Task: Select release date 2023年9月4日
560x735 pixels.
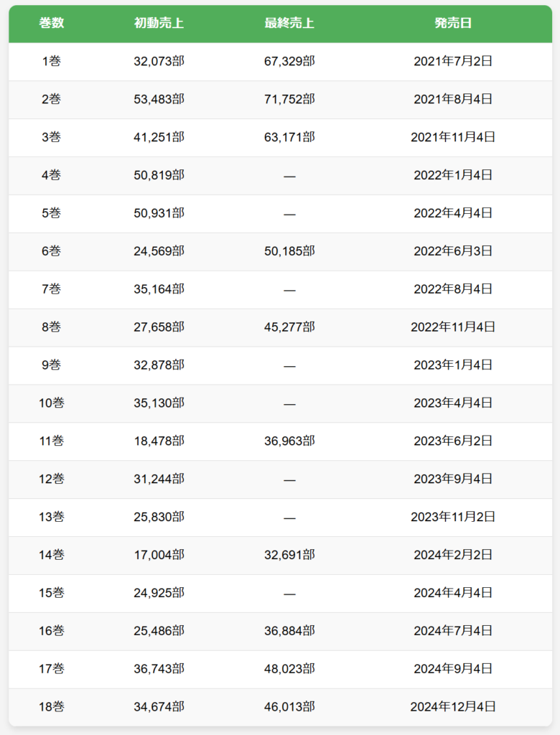Action: [x=453, y=479]
